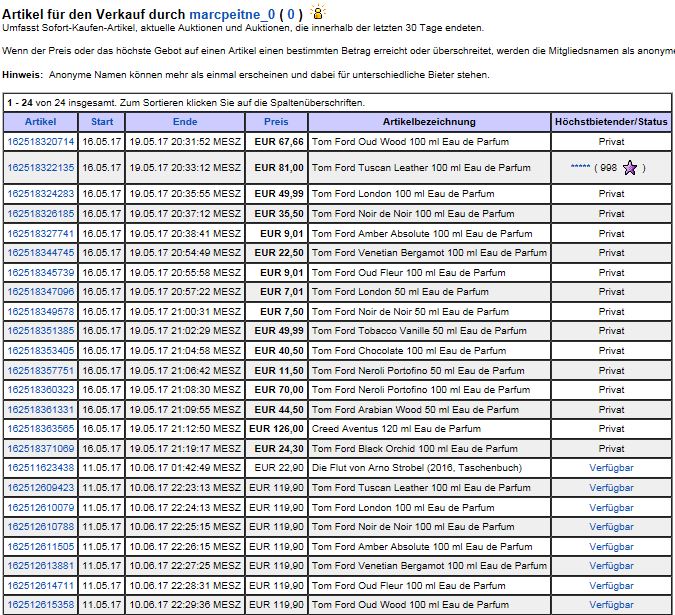This screenshot has width=675, height=615.
Task: Open item 162518360323
Action: (41, 389)
